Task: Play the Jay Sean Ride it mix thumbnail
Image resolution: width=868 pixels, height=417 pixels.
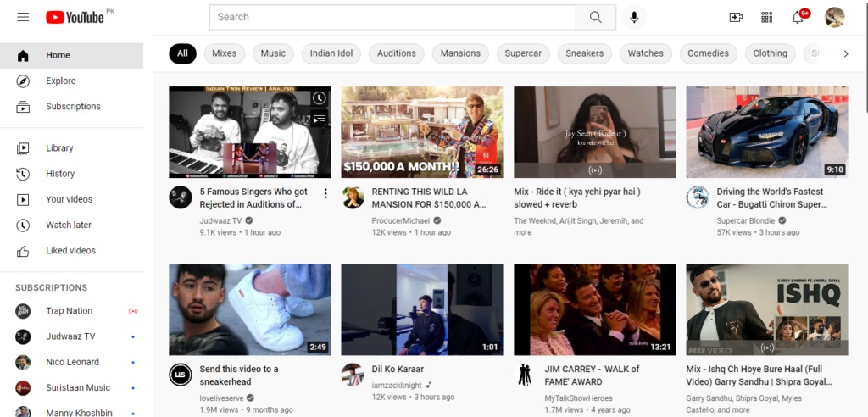Action: 594,132
